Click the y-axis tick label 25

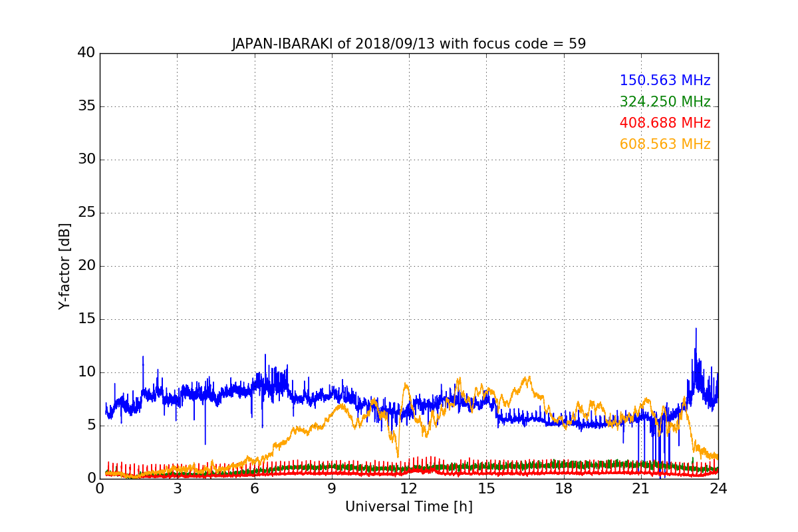coord(86,213)
